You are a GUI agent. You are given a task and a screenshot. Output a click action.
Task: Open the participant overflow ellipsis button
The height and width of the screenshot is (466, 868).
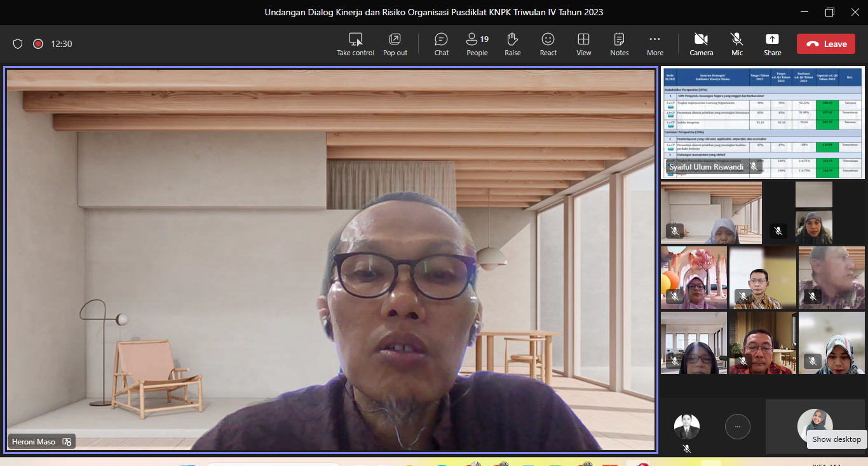pos(738,427)
